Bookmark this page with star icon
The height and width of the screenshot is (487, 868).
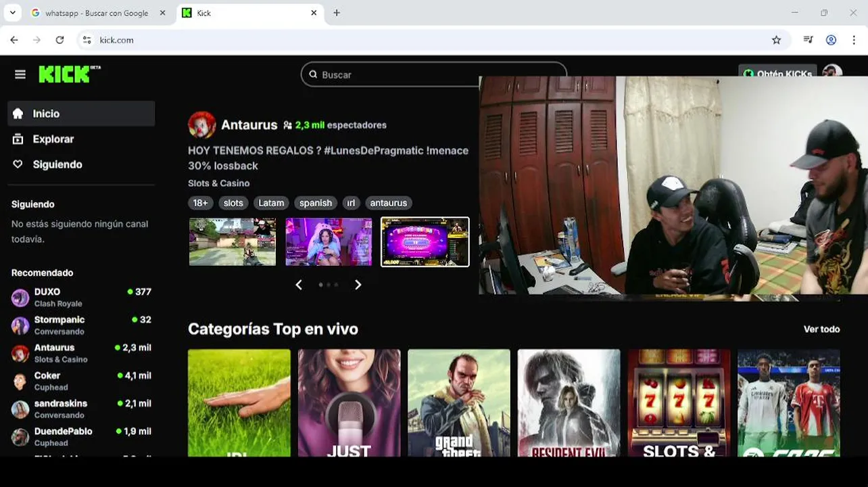point(776,40)
